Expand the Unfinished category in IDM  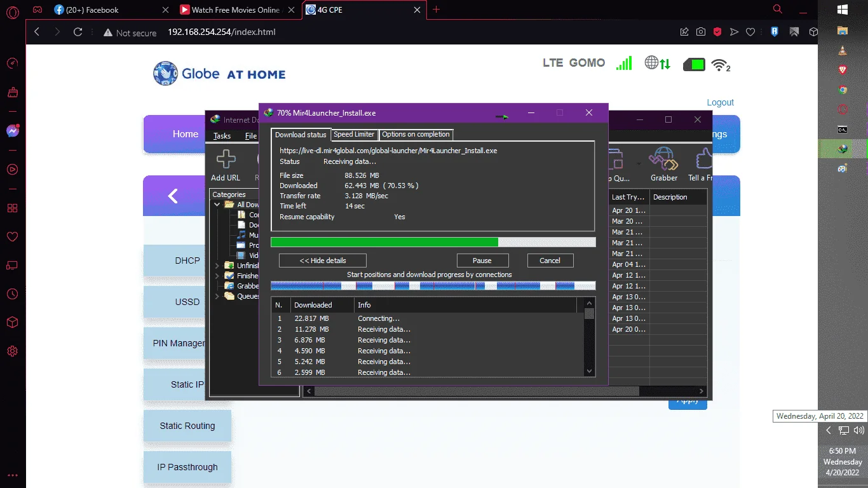coord(217,266)
